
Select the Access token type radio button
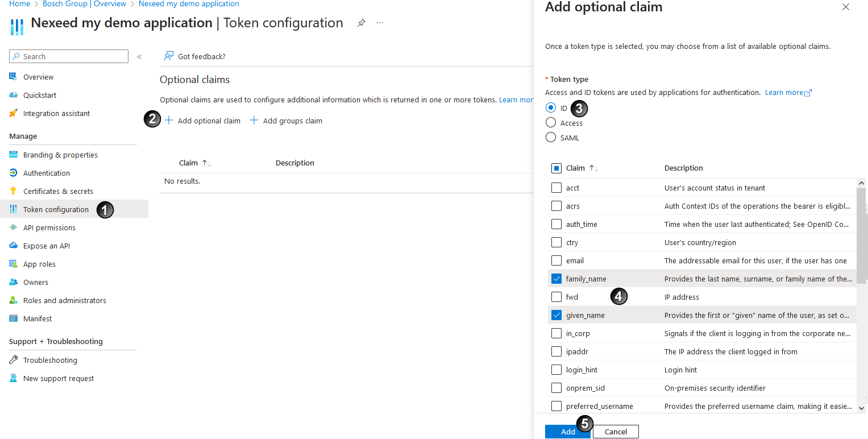coord(550,122)
